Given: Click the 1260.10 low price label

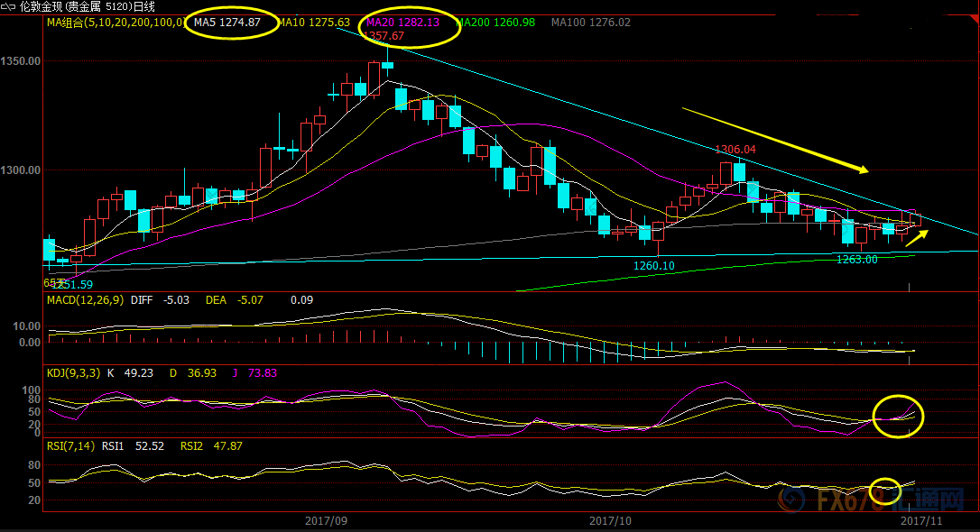Looking at the screenshot, I should point(652,266).
